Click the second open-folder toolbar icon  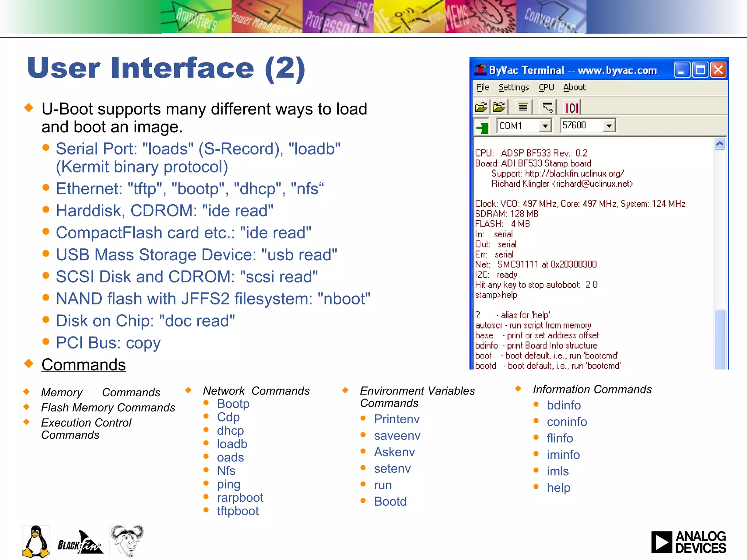pos(499,108)
